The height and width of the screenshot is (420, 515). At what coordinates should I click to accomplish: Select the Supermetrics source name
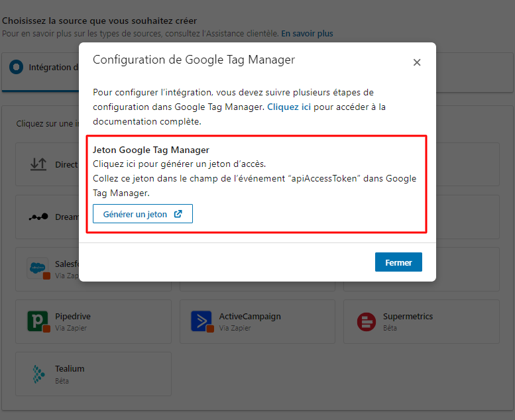click(408, 316)
